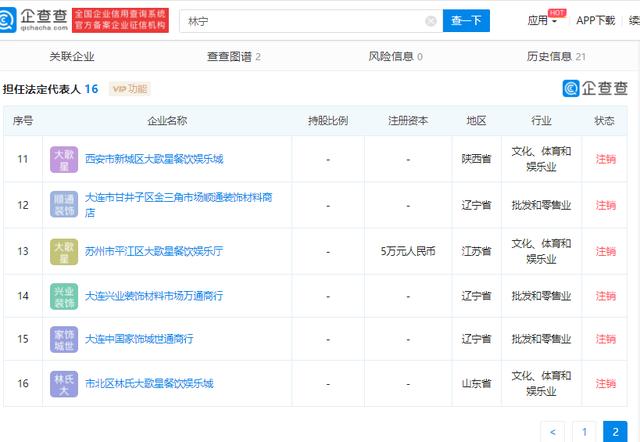
Task: Open 市北区林氏大歌星餐饮娱乐城 link
Action: pyautogui.click(x=149, y=383)
